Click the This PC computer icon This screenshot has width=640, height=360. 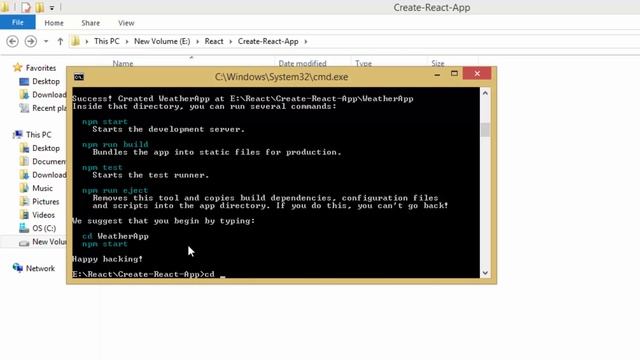point(18,134)
